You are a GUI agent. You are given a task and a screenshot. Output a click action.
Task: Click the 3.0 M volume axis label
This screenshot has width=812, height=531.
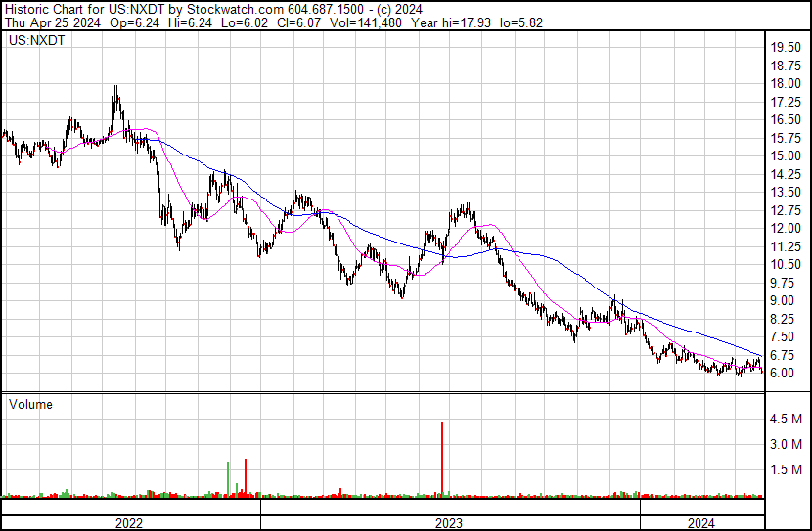787,444
